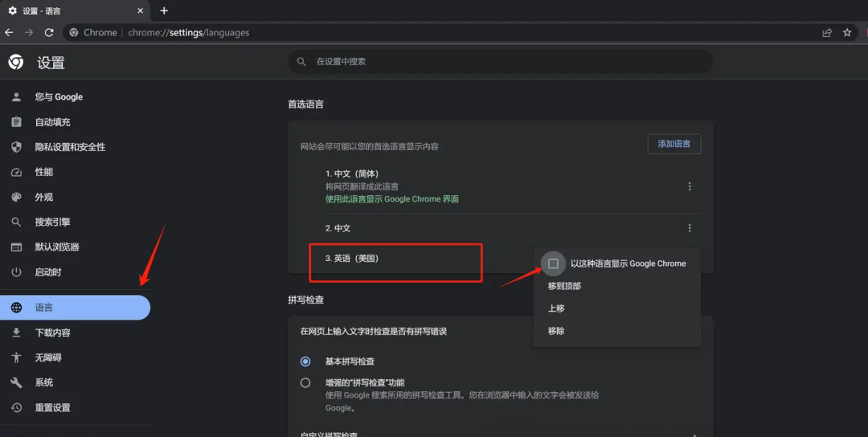This screenshot has width=868, height=437.
Task: Check 以这种语言显示 Google Chrome checkbox
Action: pyautogui.click(x=553, y=263)
